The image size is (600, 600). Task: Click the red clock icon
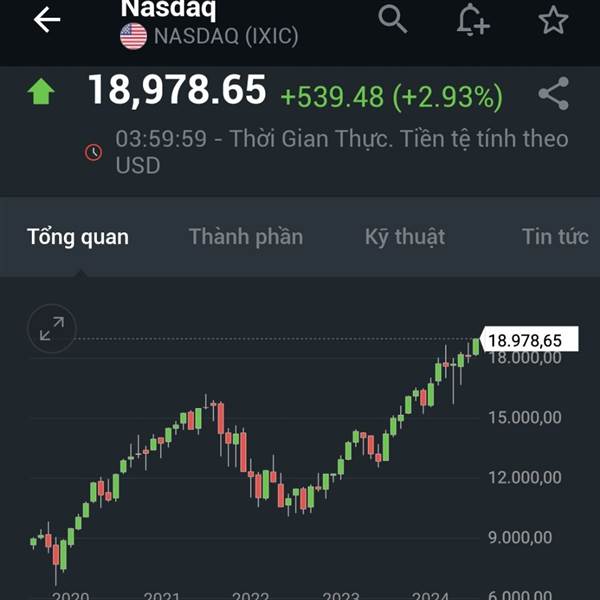[x=93, y=152]
